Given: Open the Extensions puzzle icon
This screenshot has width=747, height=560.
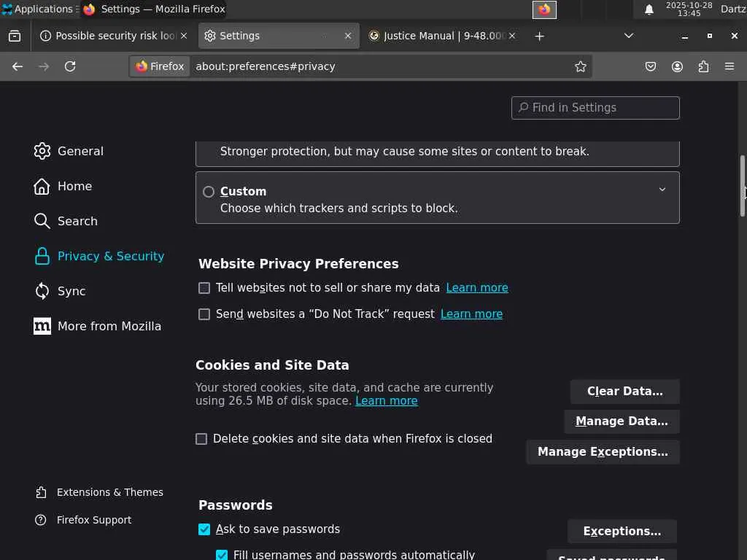Looking at the screenshot, I should coord(703,66).
